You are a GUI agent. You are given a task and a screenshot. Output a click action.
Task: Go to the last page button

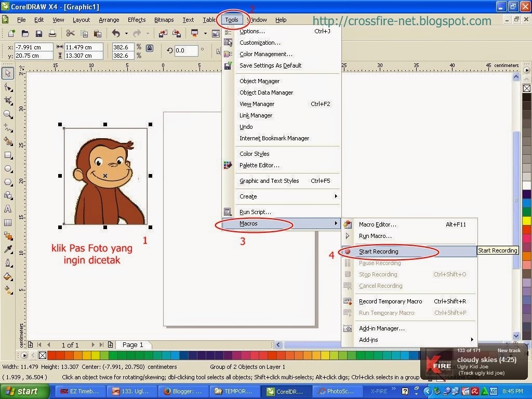coord(101,345)
